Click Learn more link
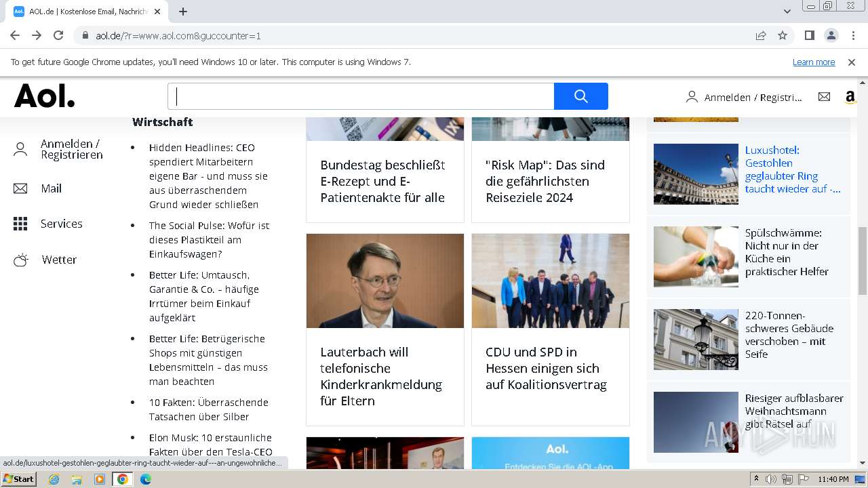This screenshot has height=488, width=868. (814, 62)
